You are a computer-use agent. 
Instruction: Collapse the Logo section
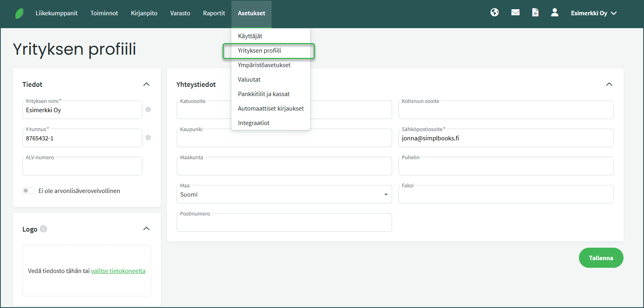click(146, 229)
